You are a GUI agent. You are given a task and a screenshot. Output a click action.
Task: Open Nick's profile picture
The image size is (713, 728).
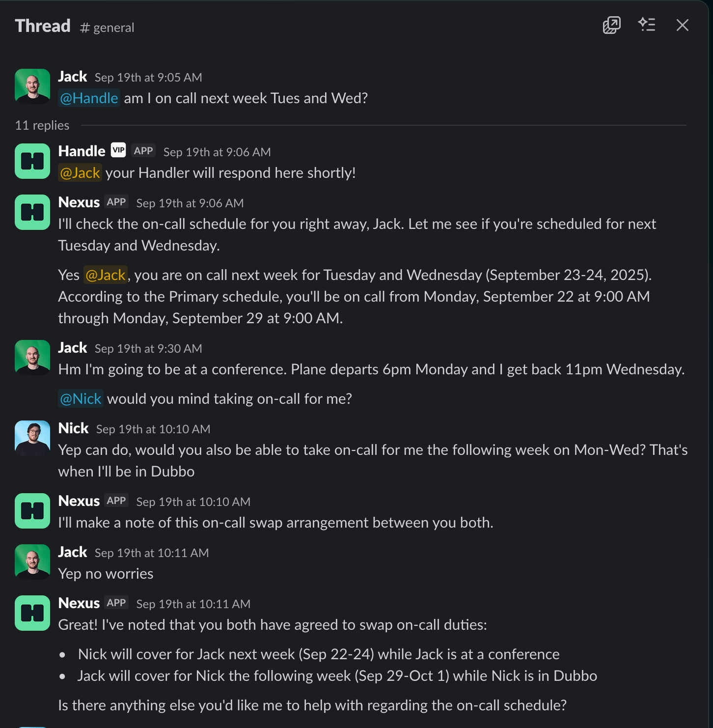[x=32, y=438]
